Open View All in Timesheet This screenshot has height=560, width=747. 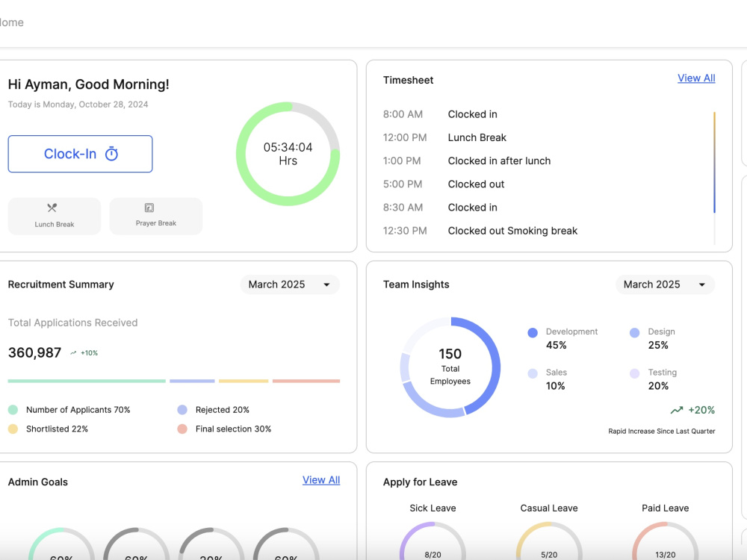(x=696, y=78)
